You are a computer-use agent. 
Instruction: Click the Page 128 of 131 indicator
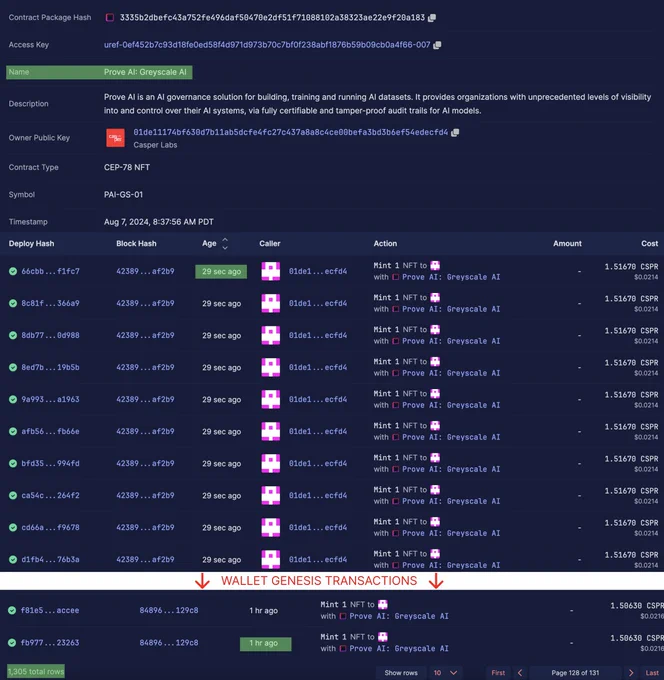coord(575,673)
